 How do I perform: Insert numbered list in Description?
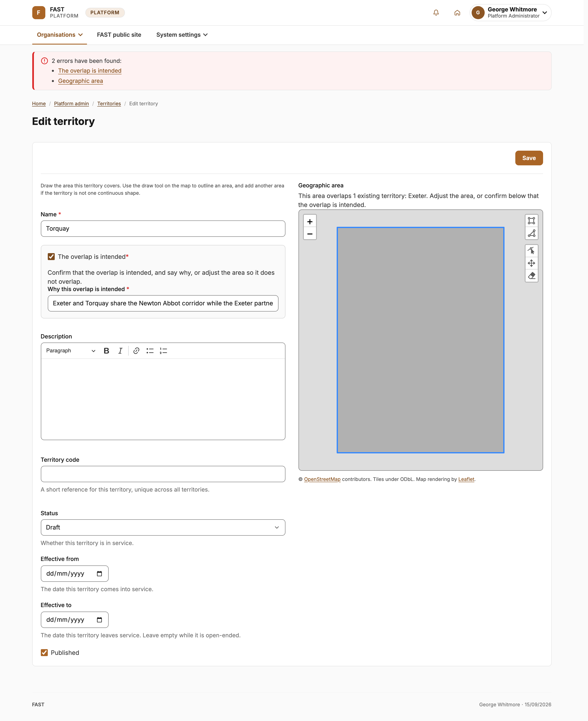point(163,351)
